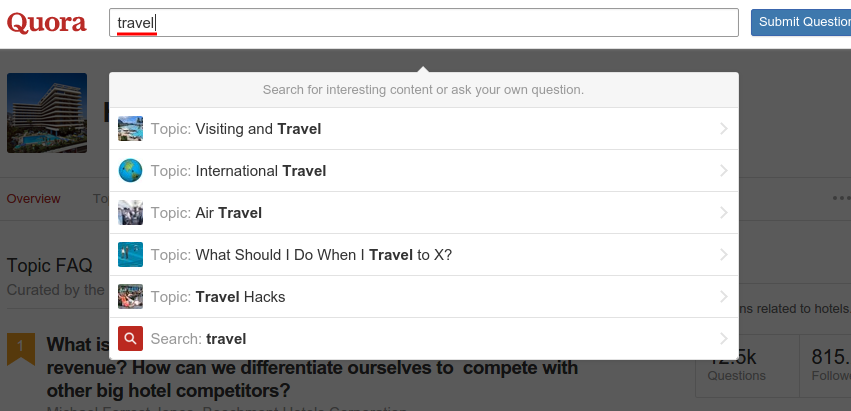Click the What Should I Do topic thumbnail
The height and width of the screenshot is (411, 851).
(130, 255)
